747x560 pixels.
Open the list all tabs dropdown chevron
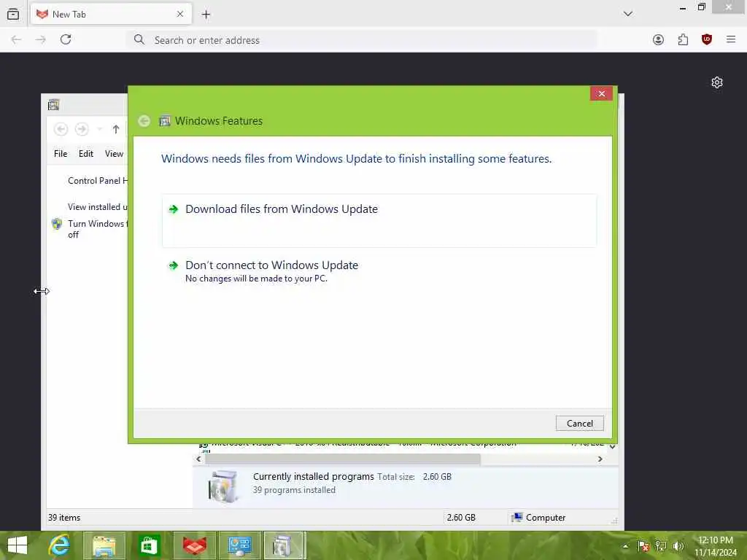pyautogui.click(x=628, y=14)
